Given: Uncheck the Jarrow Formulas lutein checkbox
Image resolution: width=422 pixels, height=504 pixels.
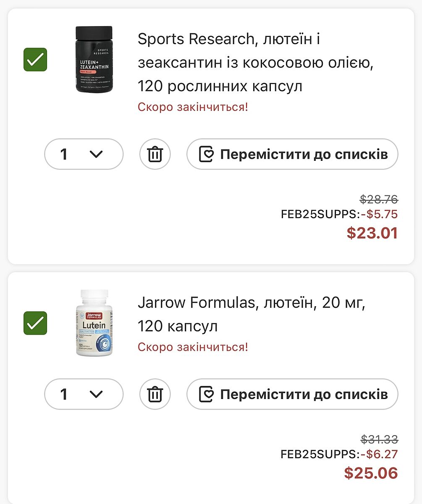Looking at the screenshot, I should 35,323.
